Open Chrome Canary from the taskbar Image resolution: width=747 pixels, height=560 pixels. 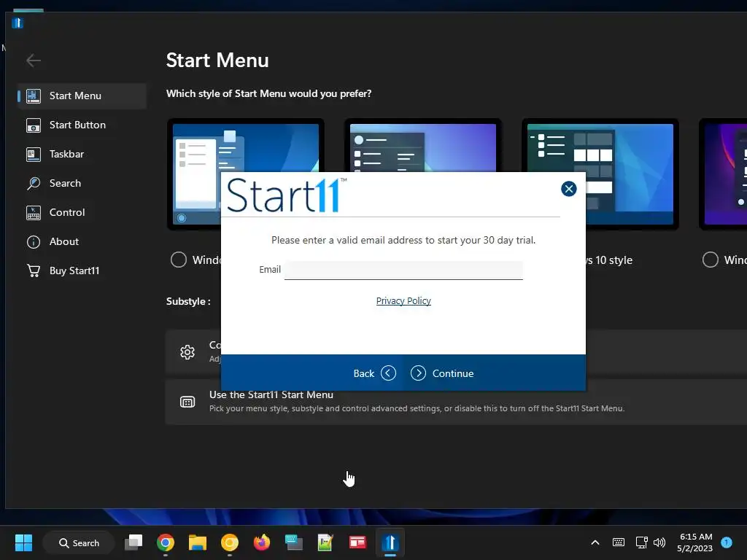coord(230,542)
